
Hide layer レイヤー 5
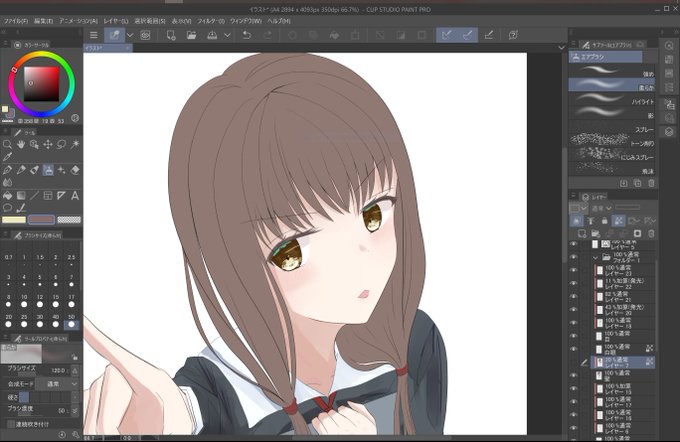click(574, 244)
